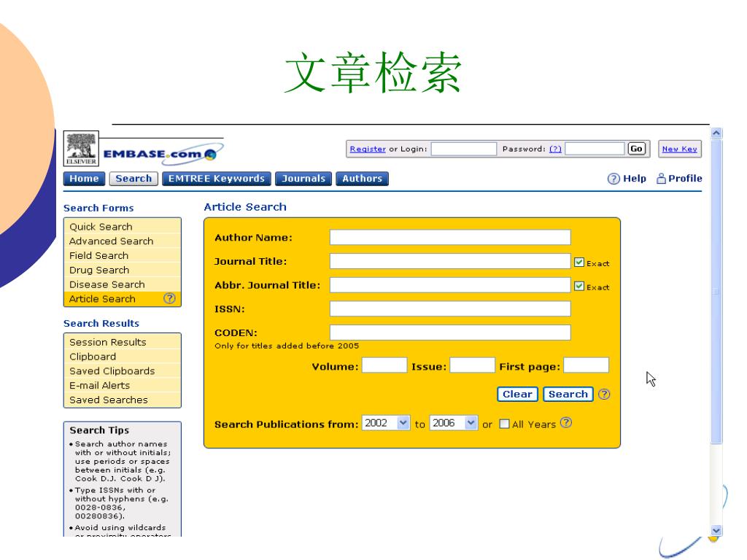Open the Clipboard

pyautogui.click(x=122, y=356)
